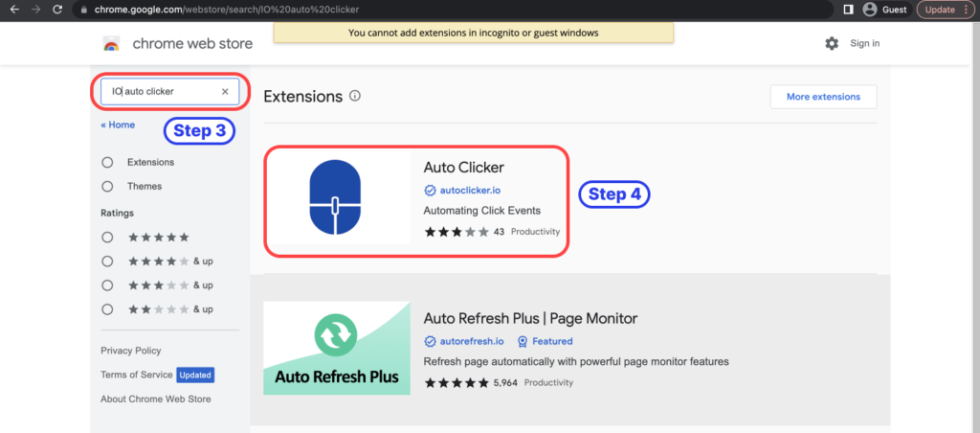Select the Themes radio button
Screen dimensions: 980x433
coord(107,187)
